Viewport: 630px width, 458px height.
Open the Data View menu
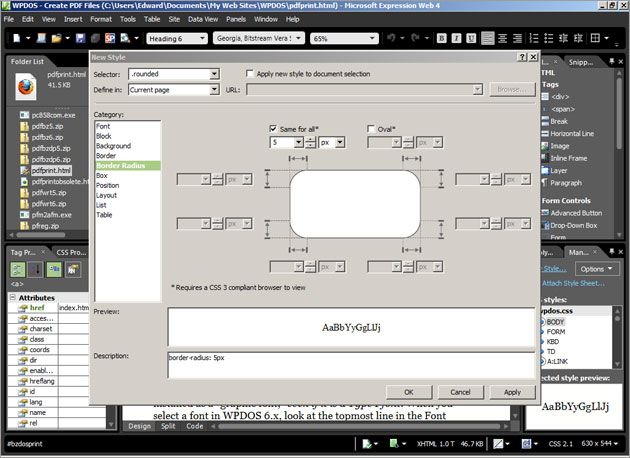tap(203, 19)
